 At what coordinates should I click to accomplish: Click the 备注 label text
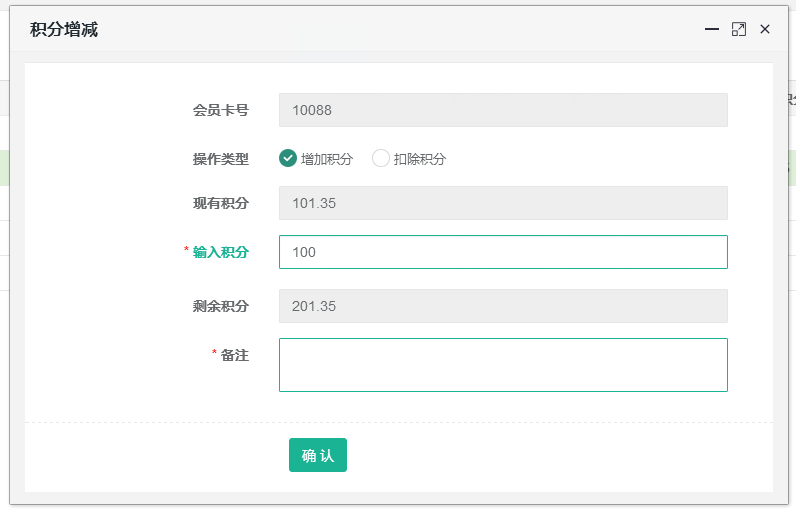[234, 355]
